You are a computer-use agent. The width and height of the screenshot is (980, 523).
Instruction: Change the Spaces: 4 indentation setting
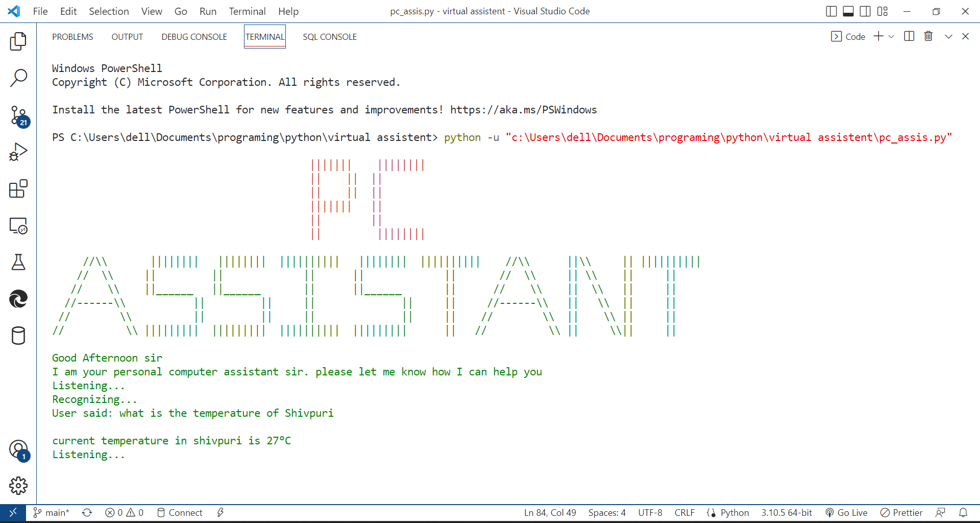pyautogui.click(x=607, y=512)
